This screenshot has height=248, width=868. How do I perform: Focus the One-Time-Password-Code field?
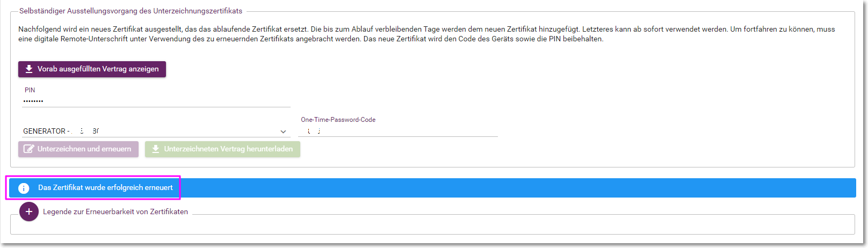coord(398,131)
